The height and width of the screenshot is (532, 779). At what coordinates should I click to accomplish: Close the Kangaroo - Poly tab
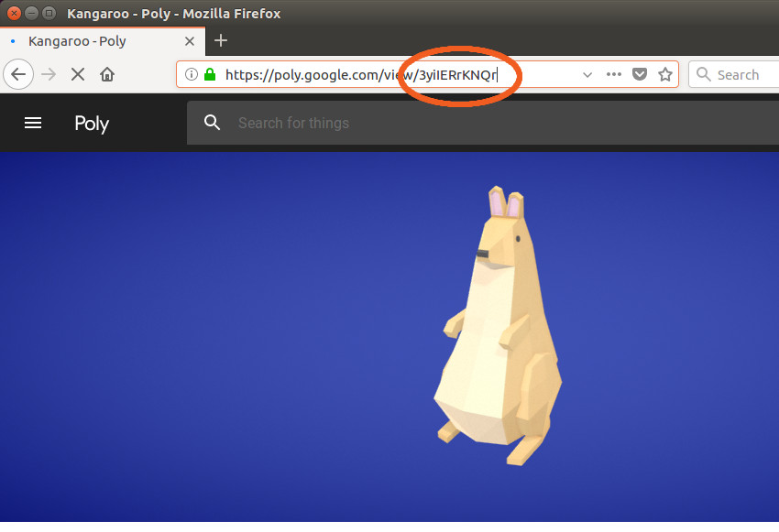pos(190,41)
